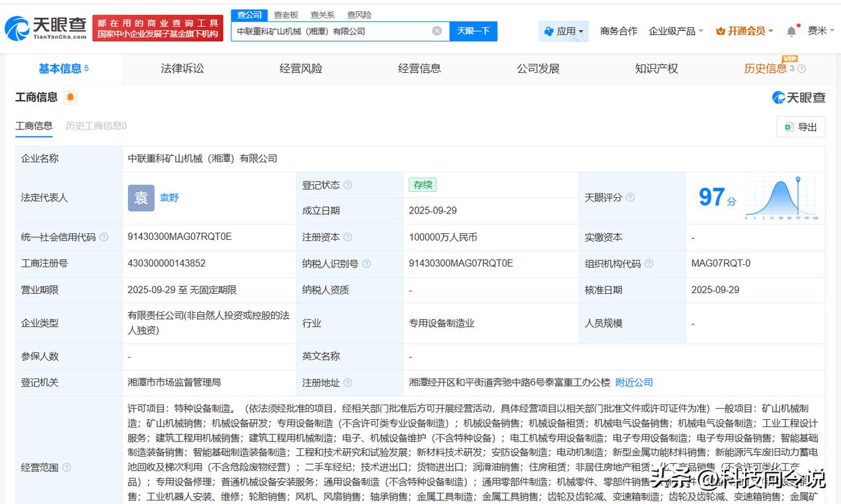Click the 天眼查 logo at the right of 工商信息 section
Viewport: 841px width, 504px height.
coord(798,97)
